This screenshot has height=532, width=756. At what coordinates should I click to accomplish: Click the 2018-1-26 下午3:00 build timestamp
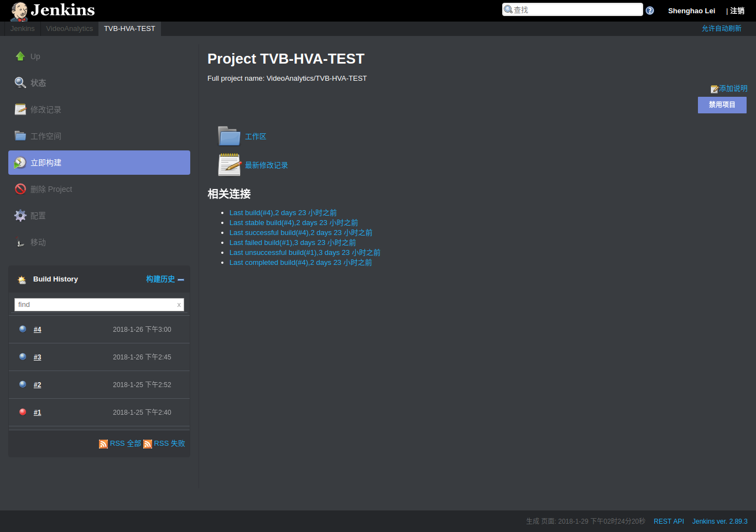[x=142, y=330]
